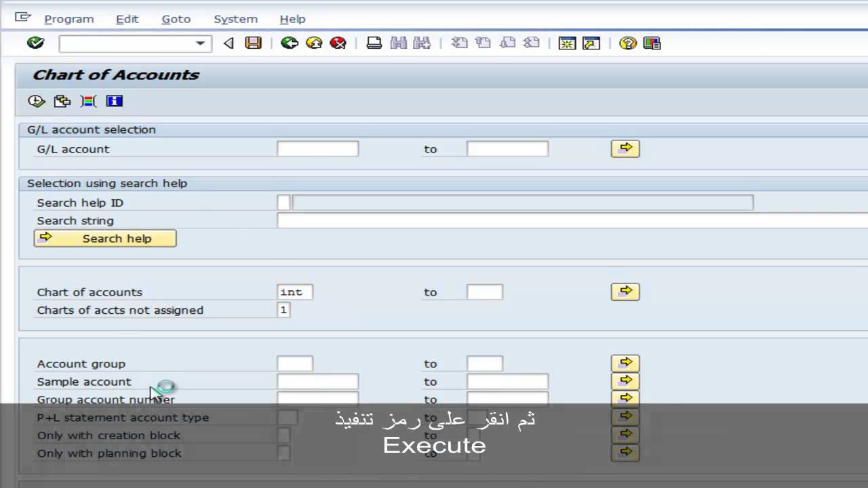The width and height of the screenshot is (868, 488).
Task: Click the Generate Shortcut icon
Action: pos(591,43)
